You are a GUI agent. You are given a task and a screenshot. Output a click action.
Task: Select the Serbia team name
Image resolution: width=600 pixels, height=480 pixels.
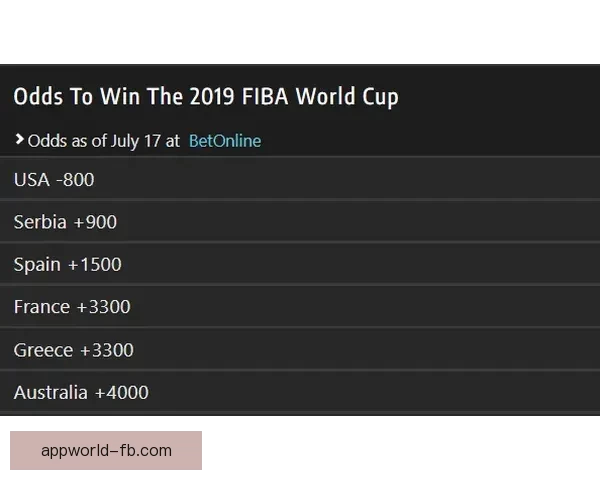(40, 222)
